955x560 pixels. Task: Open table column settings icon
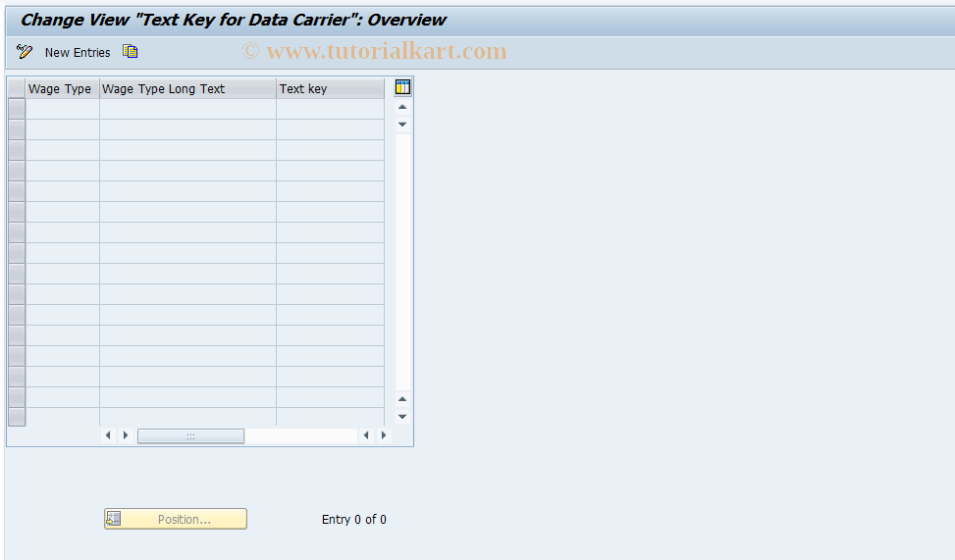click(402, 87)
